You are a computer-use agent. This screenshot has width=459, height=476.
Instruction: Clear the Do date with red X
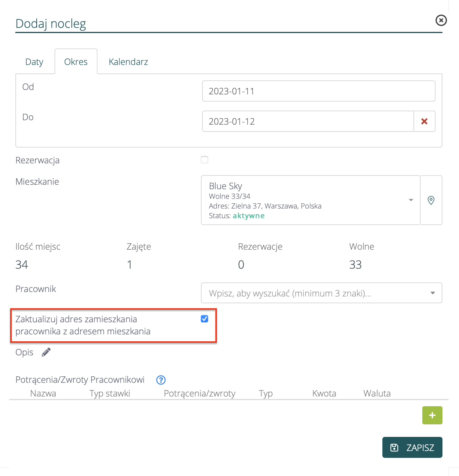pos(424,121)
